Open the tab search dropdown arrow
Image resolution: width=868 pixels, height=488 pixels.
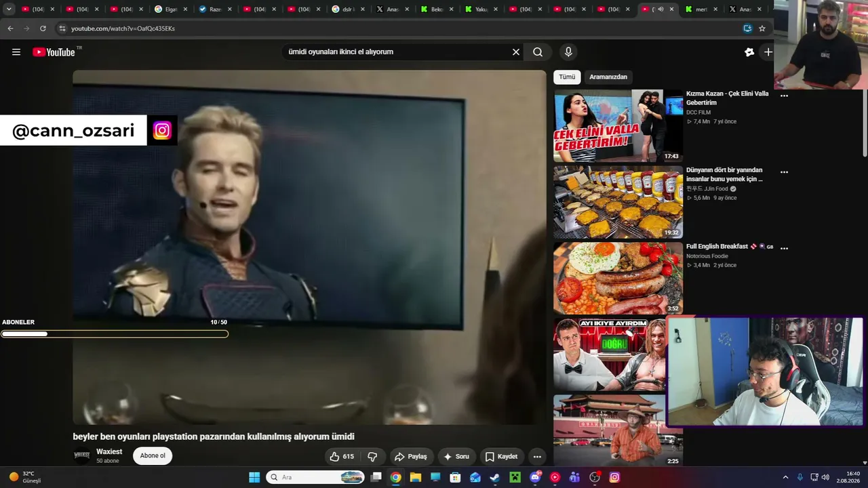(x=9, y=9)
